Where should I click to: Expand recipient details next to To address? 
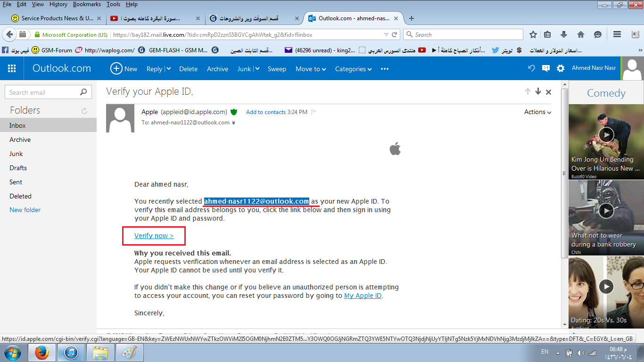click(x=233, y=123)
